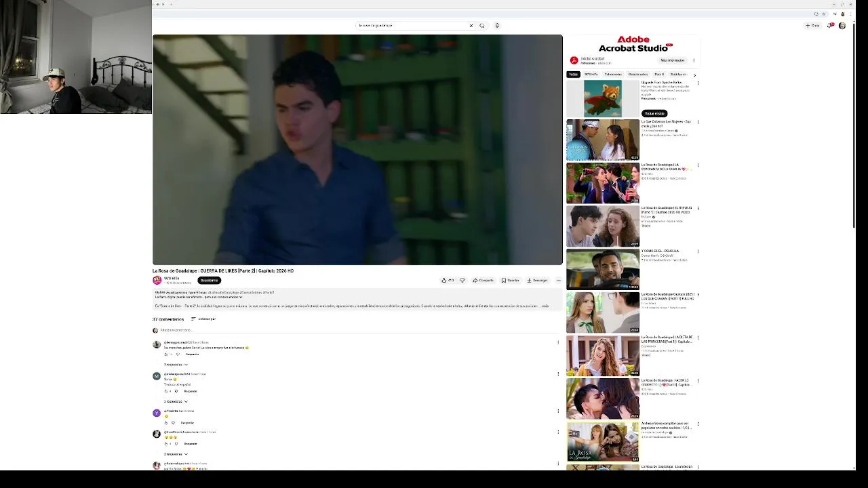Open the account avatar menu
The image size is (868, 488).
[x=842, y=26]
